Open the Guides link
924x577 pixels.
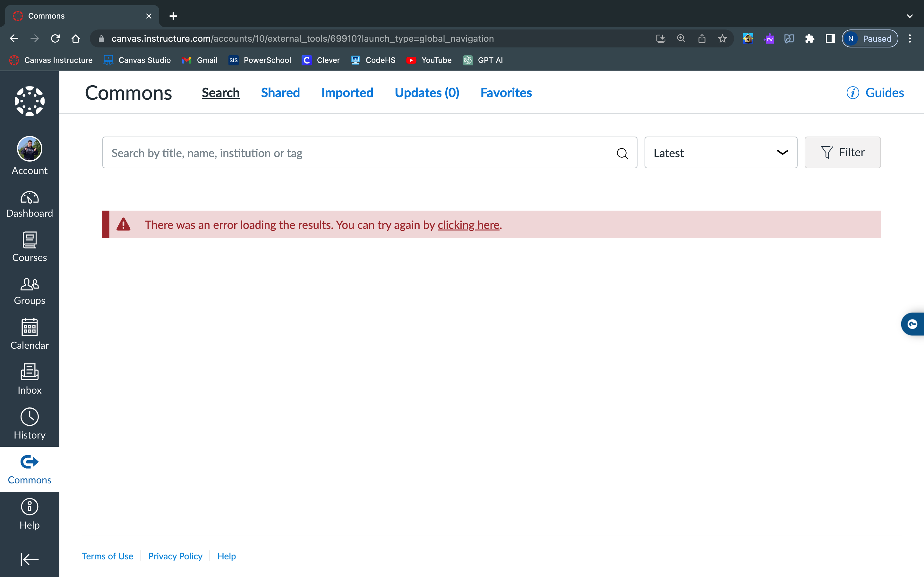click(875, 93)
